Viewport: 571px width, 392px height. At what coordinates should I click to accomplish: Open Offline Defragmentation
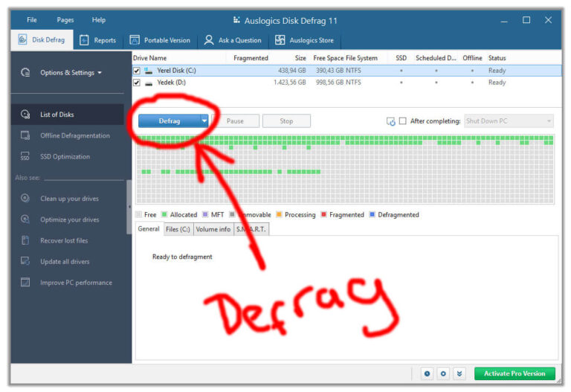pos(75,135)
